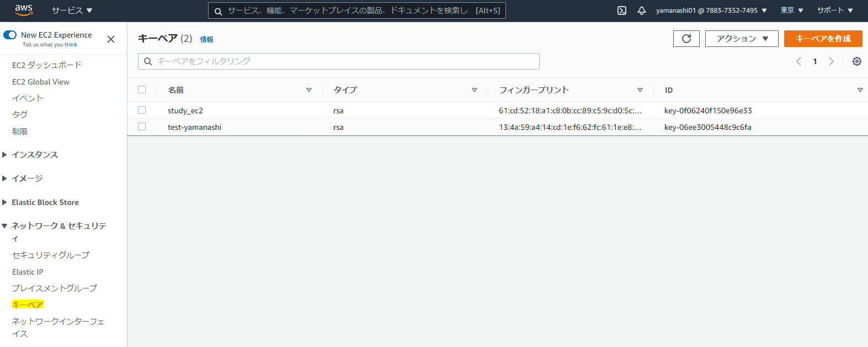Close the New EC2 Experience banner
This screenshot has width=868, height=347.
[x=111, y=39]
